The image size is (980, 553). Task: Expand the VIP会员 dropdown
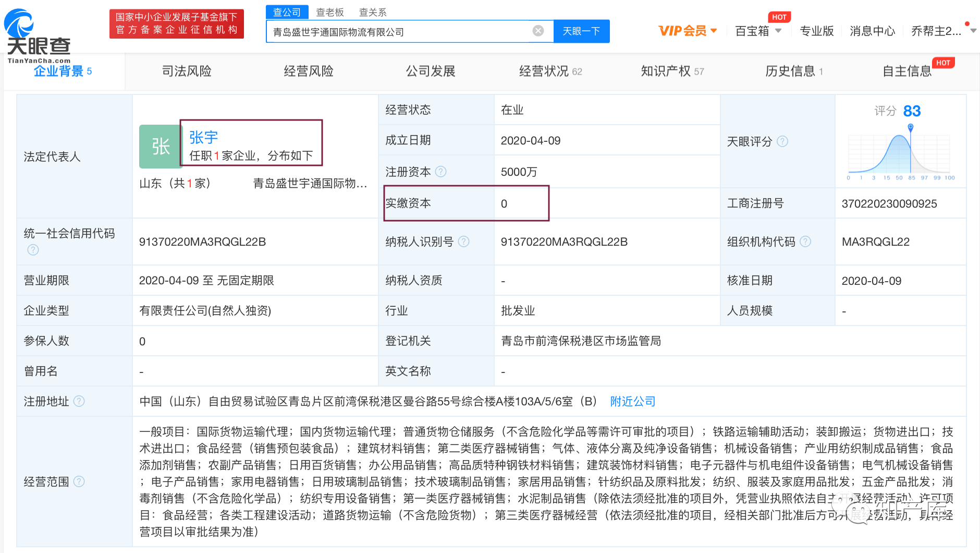tap(714, 31)
